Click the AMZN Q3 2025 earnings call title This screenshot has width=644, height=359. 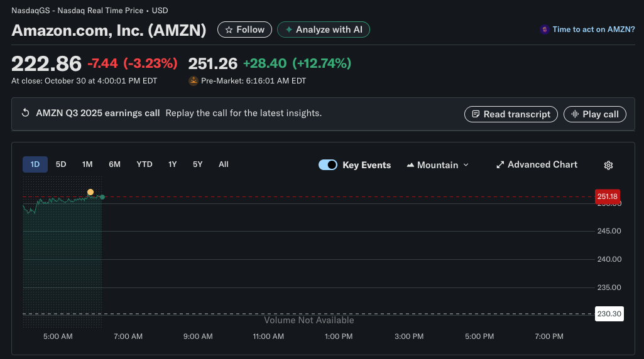(98, 113)
